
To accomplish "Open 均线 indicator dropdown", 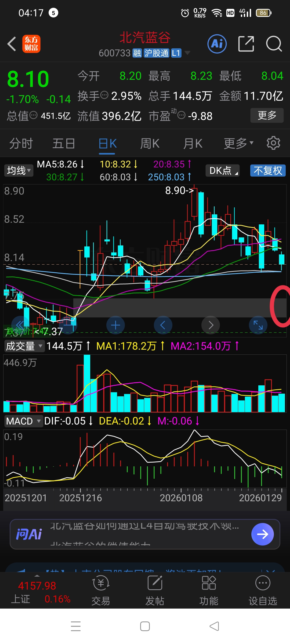I will 19,170.
